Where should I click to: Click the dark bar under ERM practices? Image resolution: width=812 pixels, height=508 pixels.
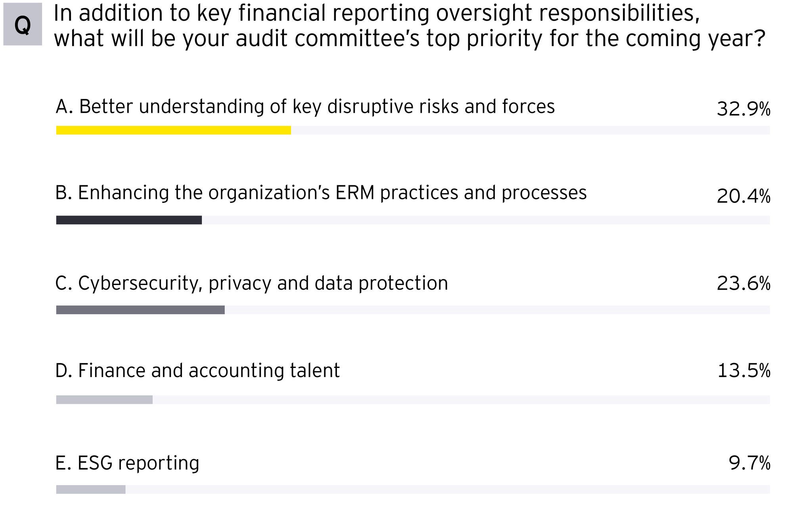(129, 220)
